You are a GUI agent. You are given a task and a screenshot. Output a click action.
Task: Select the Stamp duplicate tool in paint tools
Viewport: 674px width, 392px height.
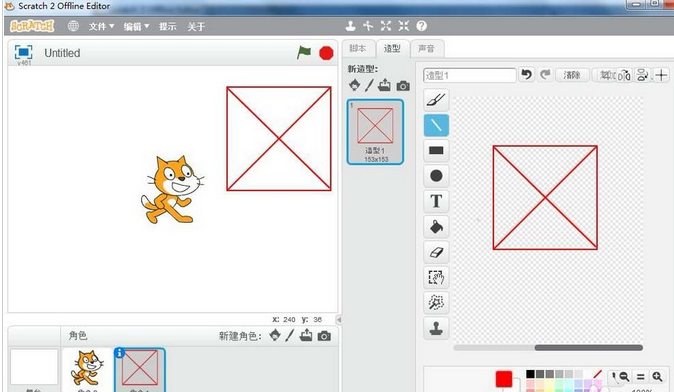436,328
